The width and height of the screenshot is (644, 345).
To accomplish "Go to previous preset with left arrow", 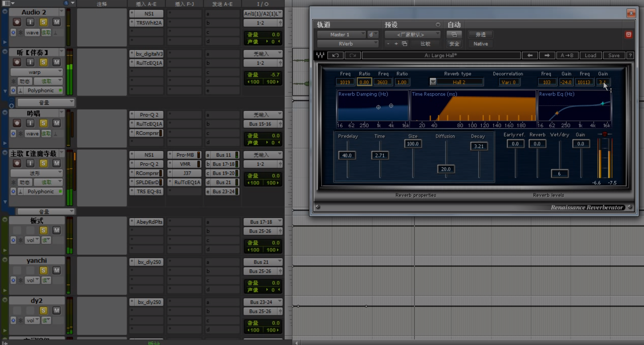I will (530, 55).
